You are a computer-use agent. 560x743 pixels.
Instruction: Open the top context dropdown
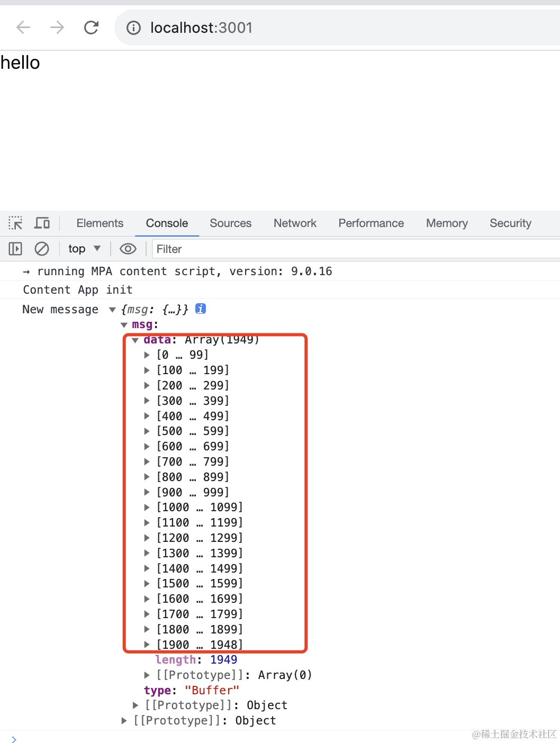click(85, 249)
